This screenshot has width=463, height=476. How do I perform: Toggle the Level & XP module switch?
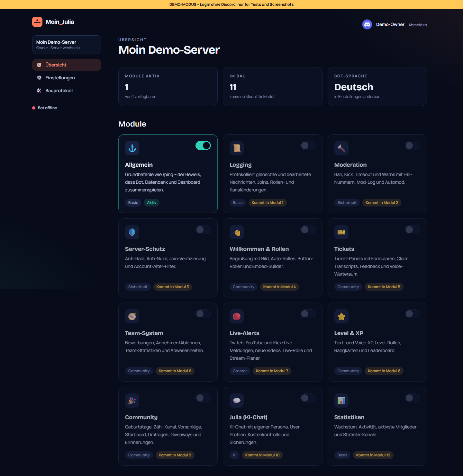(413, 314)
